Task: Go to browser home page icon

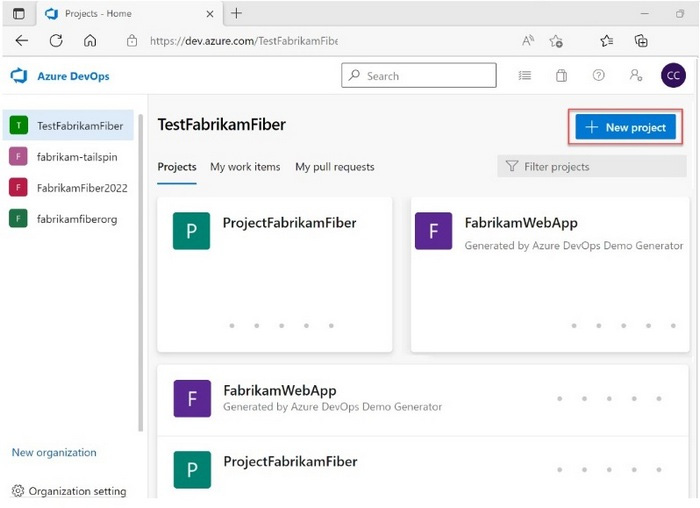Action: [x=90, y=41]
